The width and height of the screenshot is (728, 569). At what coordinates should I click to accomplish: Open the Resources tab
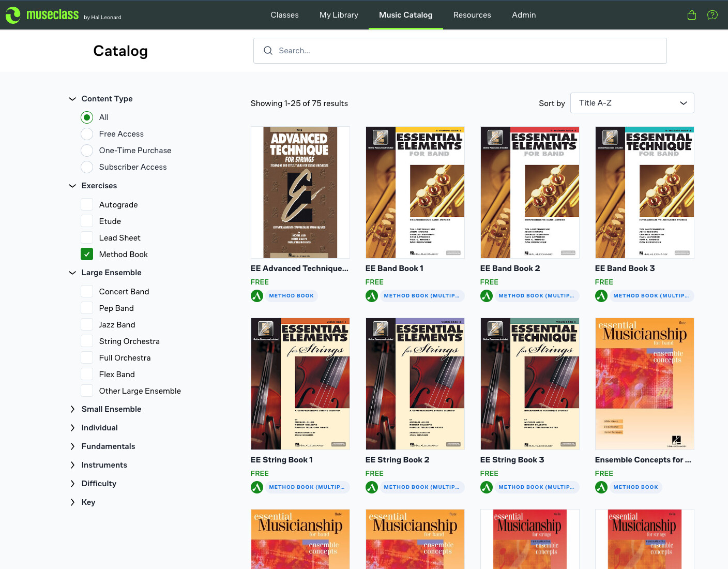472,15
